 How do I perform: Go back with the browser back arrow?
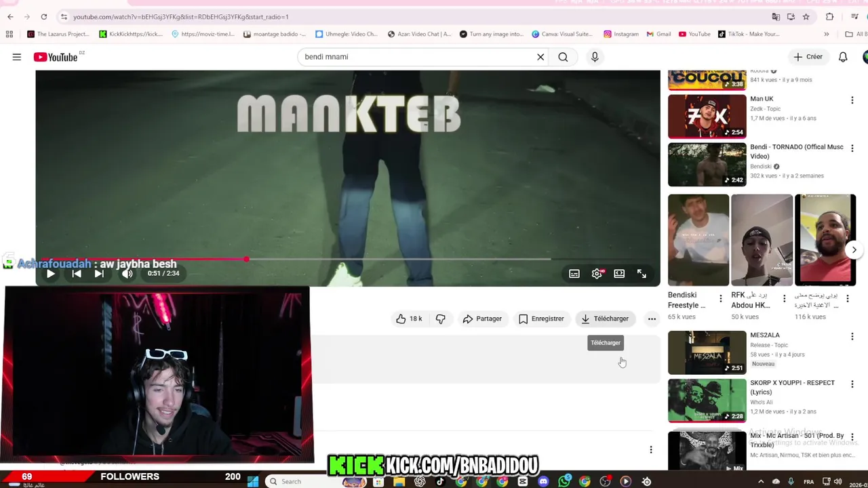10,16
